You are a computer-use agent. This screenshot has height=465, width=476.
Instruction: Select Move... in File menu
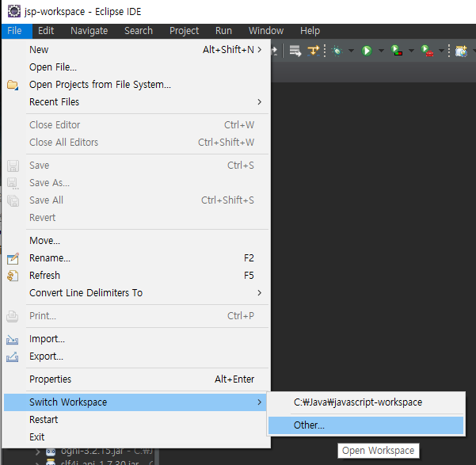click(x=135, y=241)
